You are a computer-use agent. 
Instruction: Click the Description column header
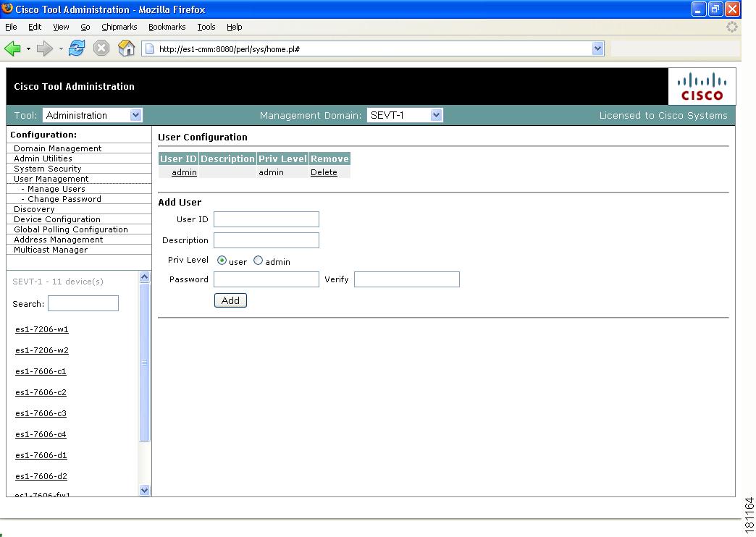(x=227, y=158)
